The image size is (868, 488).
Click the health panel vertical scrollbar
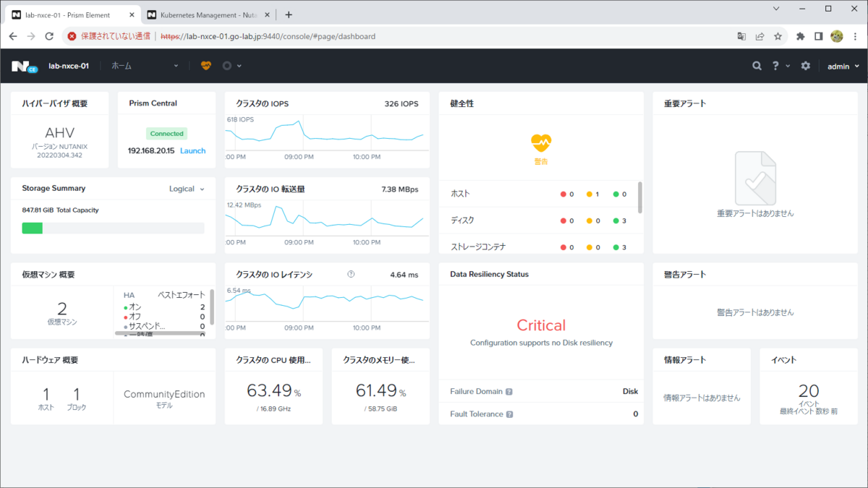(639, 197)
